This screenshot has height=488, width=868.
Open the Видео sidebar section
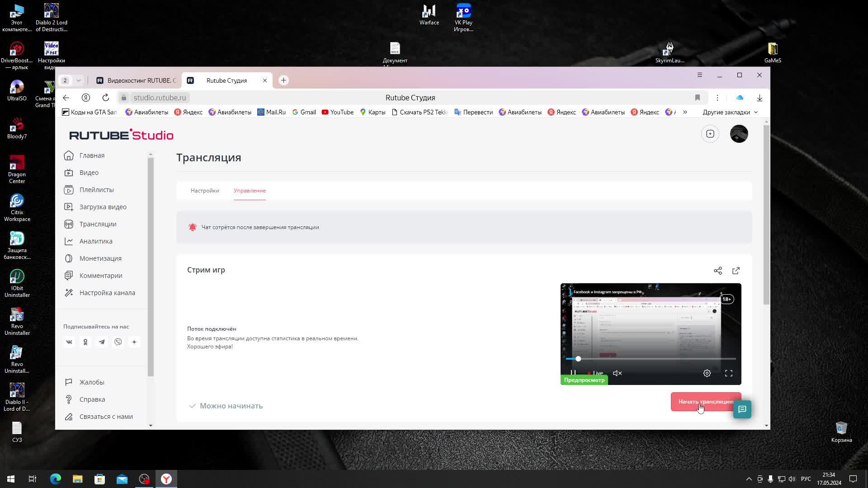point(81,173)
